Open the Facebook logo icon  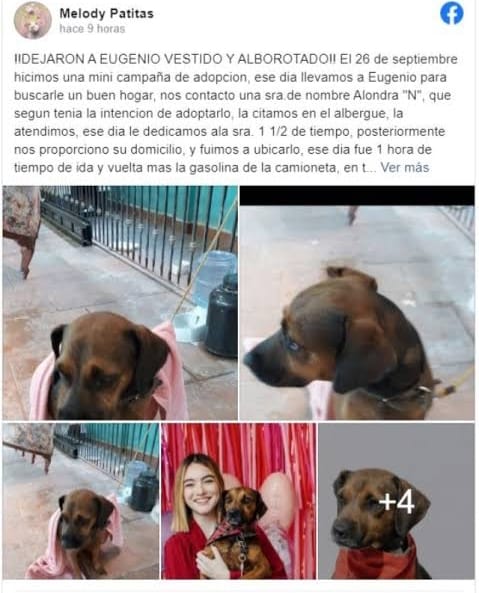[x=452, y=14]
